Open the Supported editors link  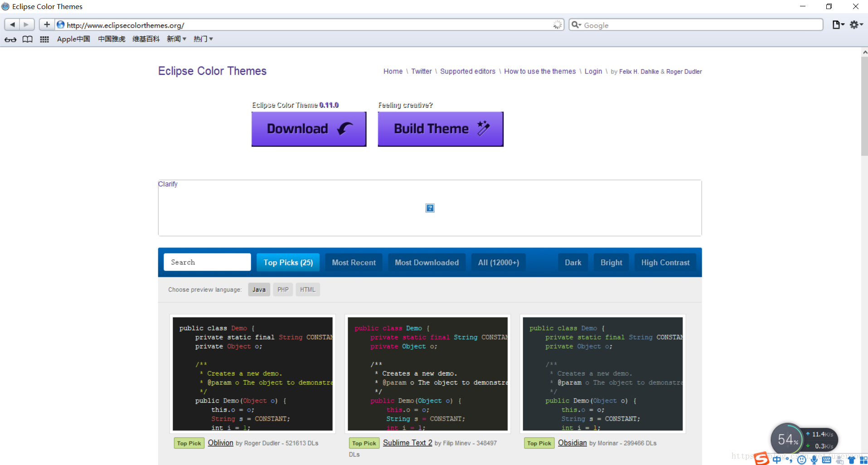(x=468, y=72)
